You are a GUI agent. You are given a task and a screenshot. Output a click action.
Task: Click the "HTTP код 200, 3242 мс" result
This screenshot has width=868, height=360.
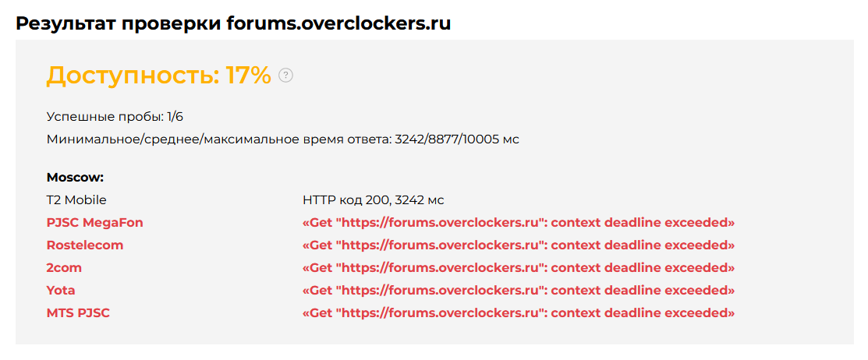click(x=373, y=200)
